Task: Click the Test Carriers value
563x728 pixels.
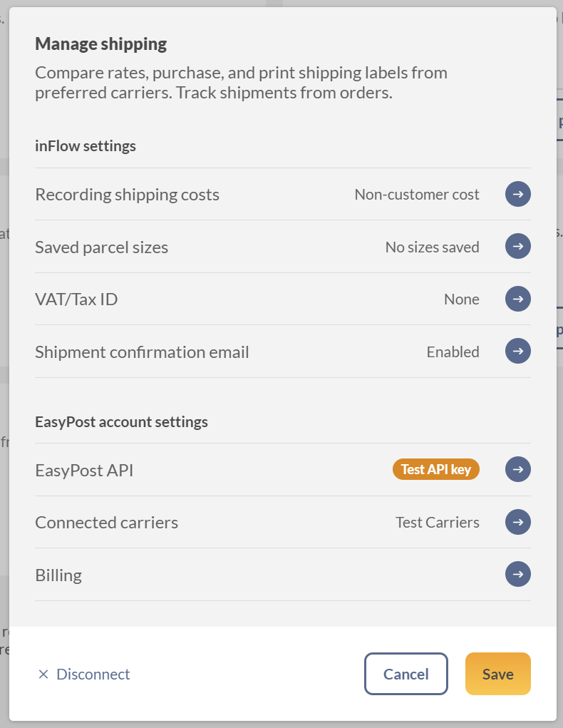Action: pos(438,523)
